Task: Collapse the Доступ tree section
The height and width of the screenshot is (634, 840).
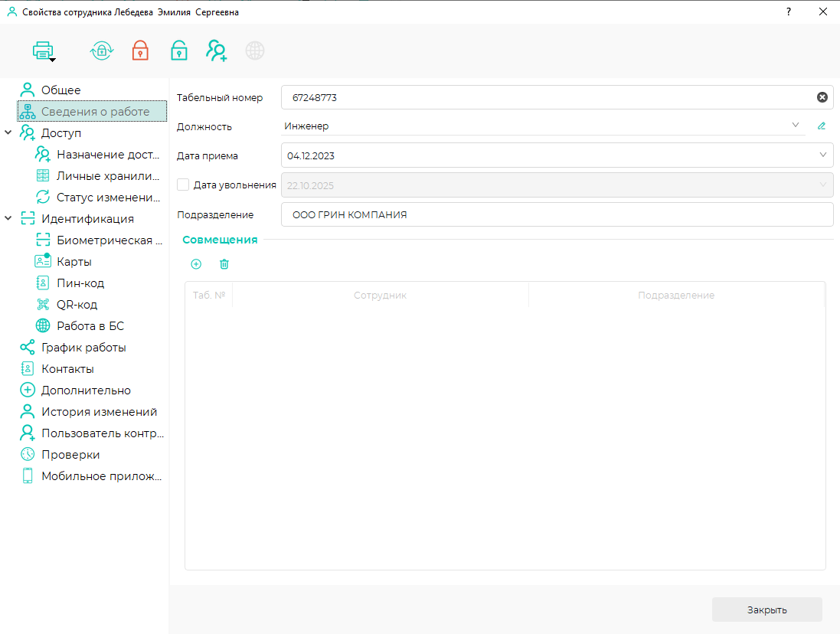Action: [x=8, y=133]
